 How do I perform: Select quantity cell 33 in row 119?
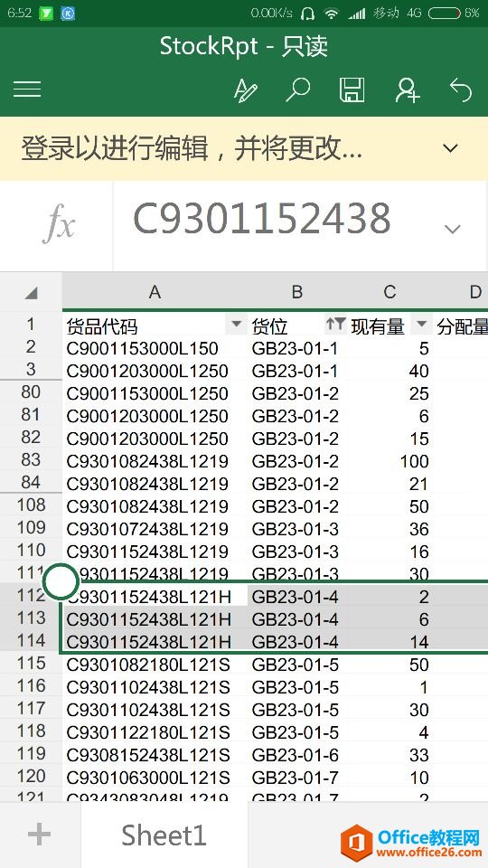[x=390, y=756]
